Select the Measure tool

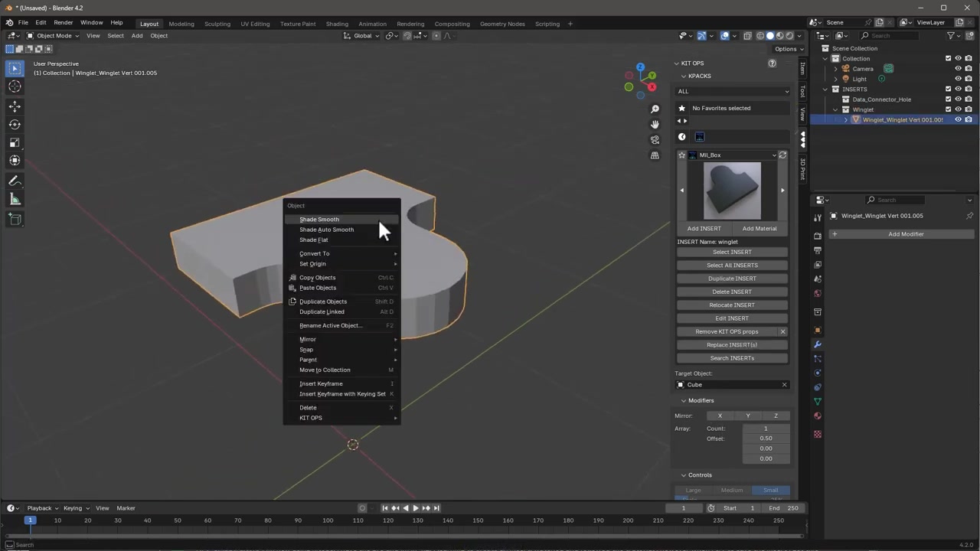tap(15, 200)
